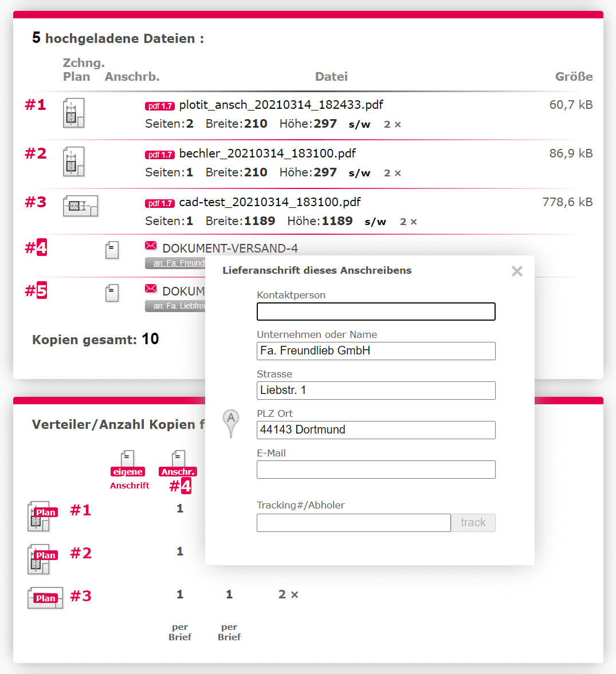Click the Strasse field containing Liebstr. 1
This screenshot has height=674, width=616.
(376, 391)
